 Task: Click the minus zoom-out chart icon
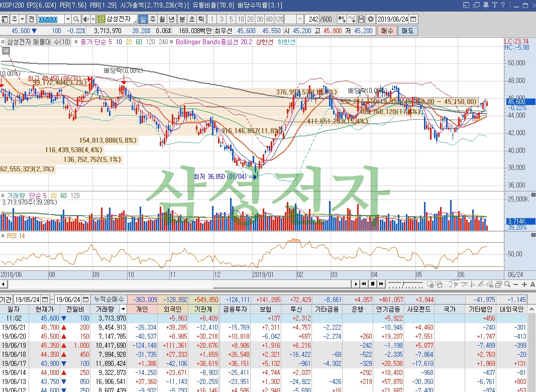point(515,284)
